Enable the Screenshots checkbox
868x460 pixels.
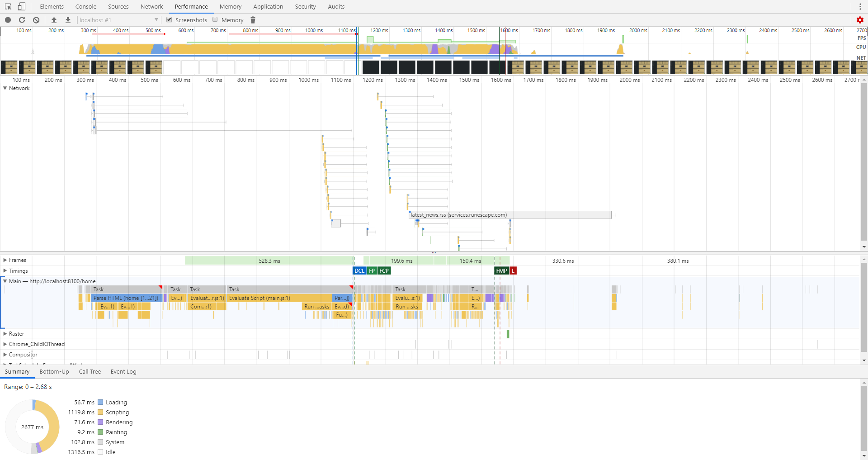click(x=169, y=19)
